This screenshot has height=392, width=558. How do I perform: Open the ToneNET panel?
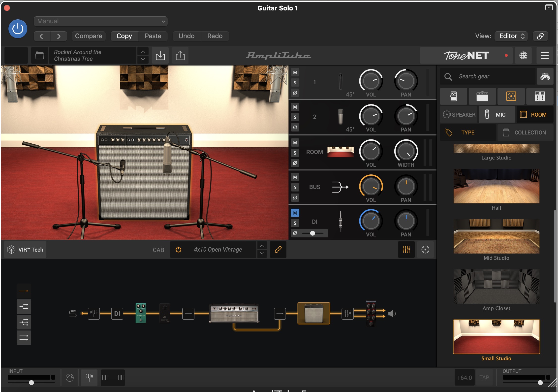[466, 55]
